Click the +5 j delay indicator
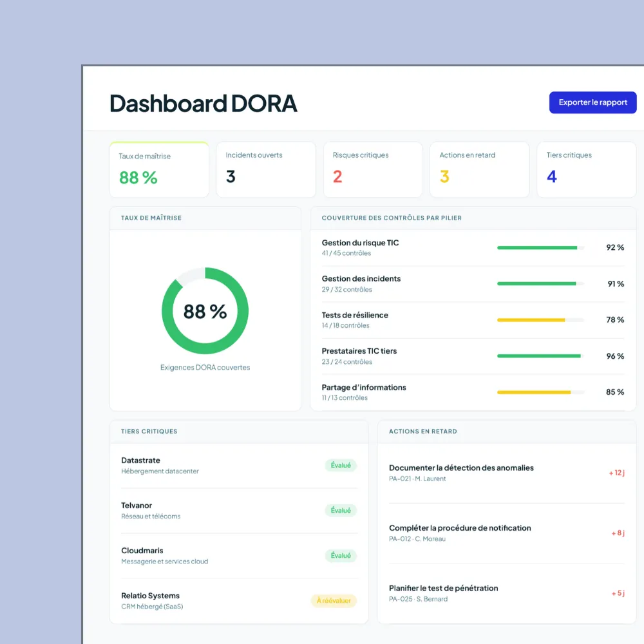This screenshot has height=644, width=644. pos(618,593)
